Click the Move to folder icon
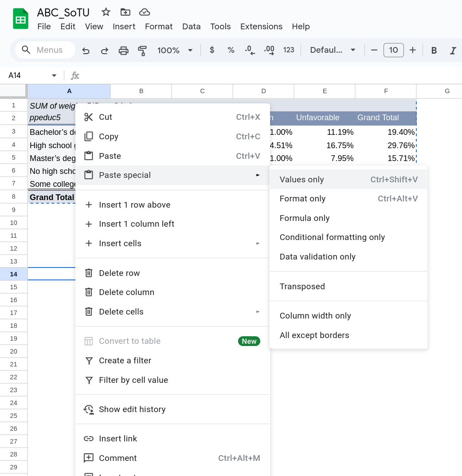462x476 pixels. tap(125, 12)
